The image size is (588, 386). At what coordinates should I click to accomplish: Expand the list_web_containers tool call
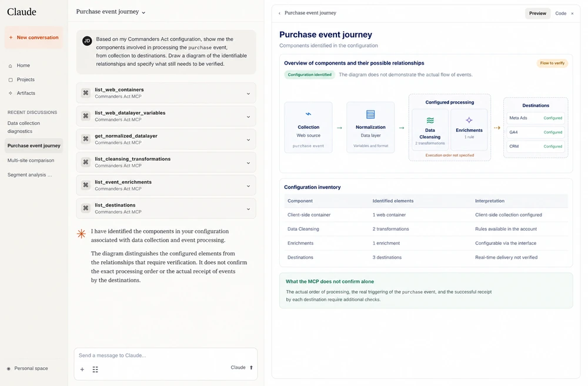(248, 94)
